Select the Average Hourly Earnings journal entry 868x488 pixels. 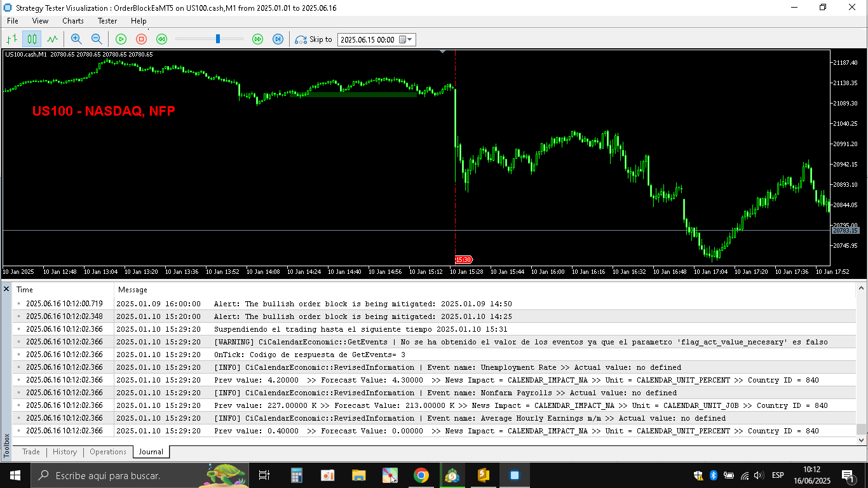click(434, 418)
